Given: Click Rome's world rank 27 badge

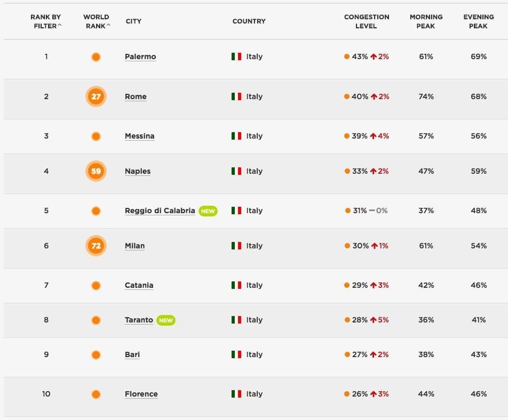Looking at the screenshot, I should pyautogui.click(x=96, y=96).
